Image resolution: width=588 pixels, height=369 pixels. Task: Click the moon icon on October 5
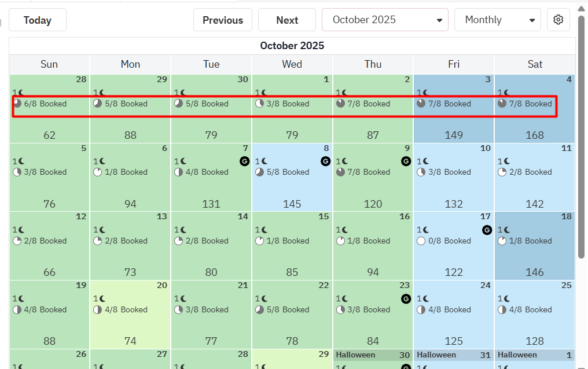point(21,161)
